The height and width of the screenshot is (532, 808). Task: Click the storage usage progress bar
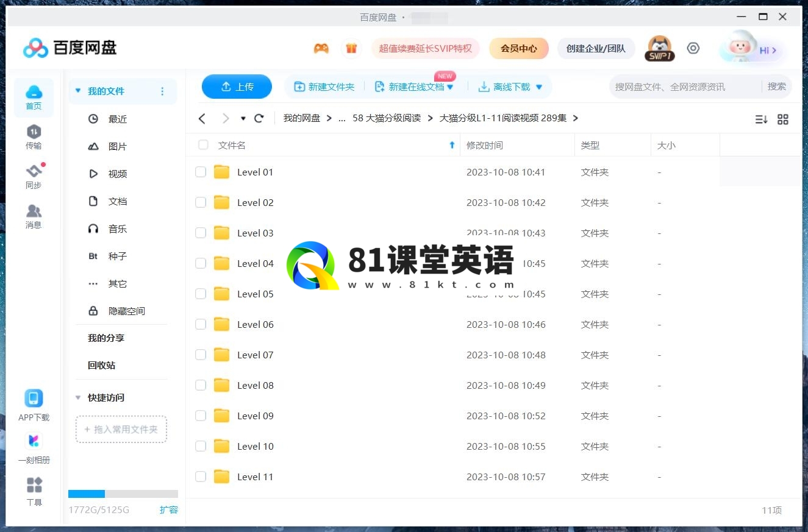pos(123,494)
